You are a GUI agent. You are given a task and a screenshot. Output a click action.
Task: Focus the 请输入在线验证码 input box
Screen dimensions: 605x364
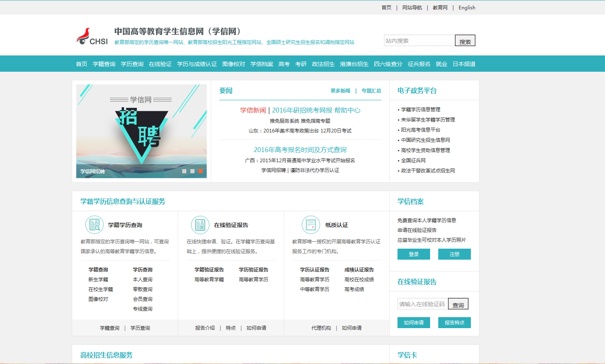pos(423,304)
